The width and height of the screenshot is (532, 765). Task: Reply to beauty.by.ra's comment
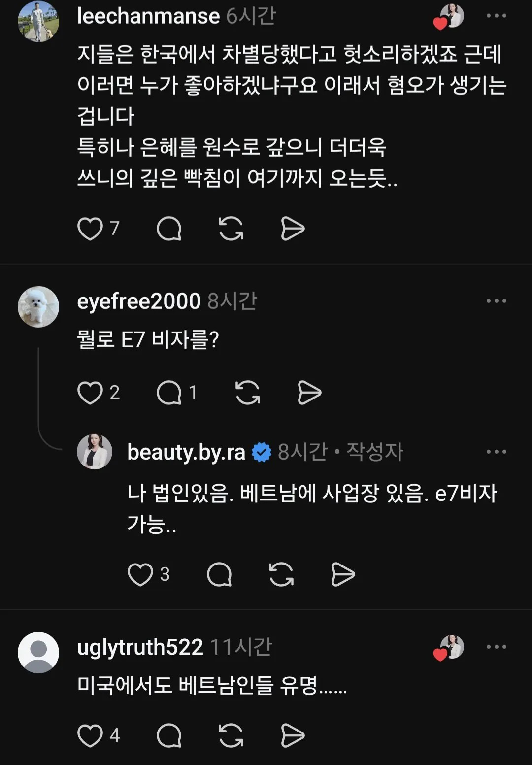(x=219, y=574)
